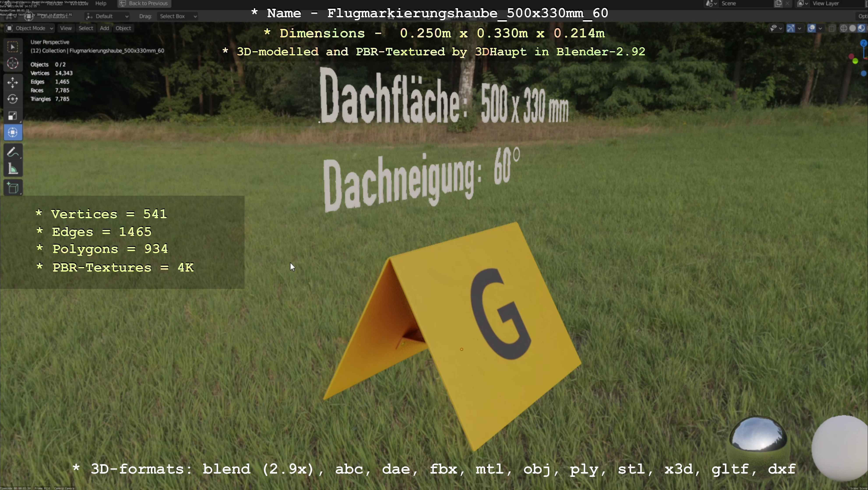Screen dimensions: 868x490
Task: Click the green negative Y axis dot
Action: click(x=855, y=61)
